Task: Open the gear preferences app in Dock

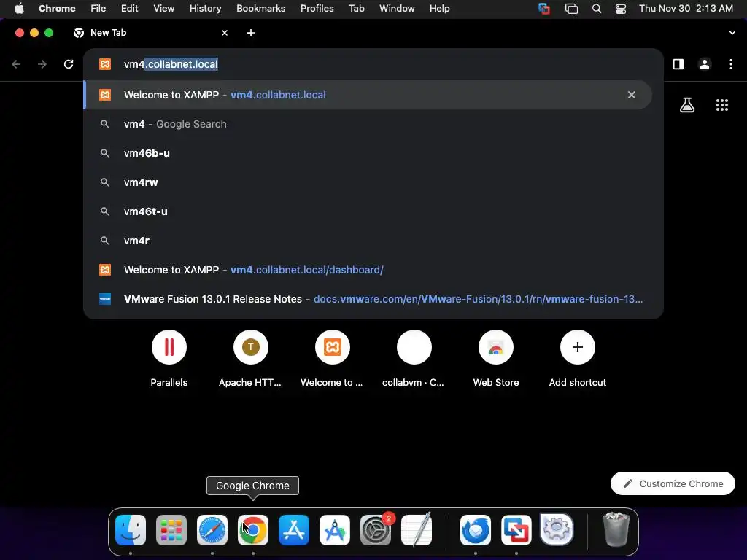Action: click(x=557, y=529)
